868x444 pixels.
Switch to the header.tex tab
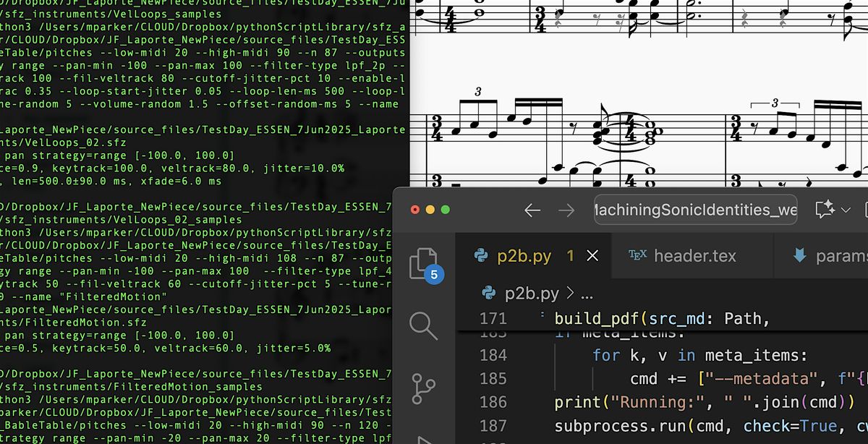tap(694, 256)
